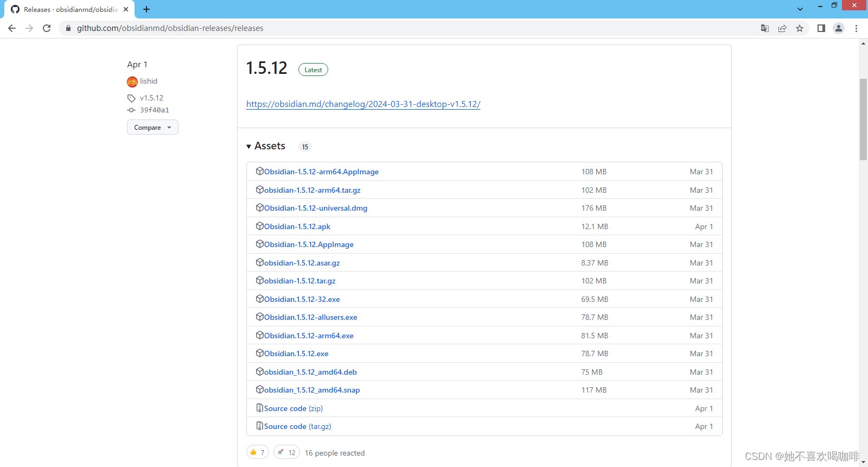Download Obsidian-1.5.12-arm64.AppImage

click(321, 172)
